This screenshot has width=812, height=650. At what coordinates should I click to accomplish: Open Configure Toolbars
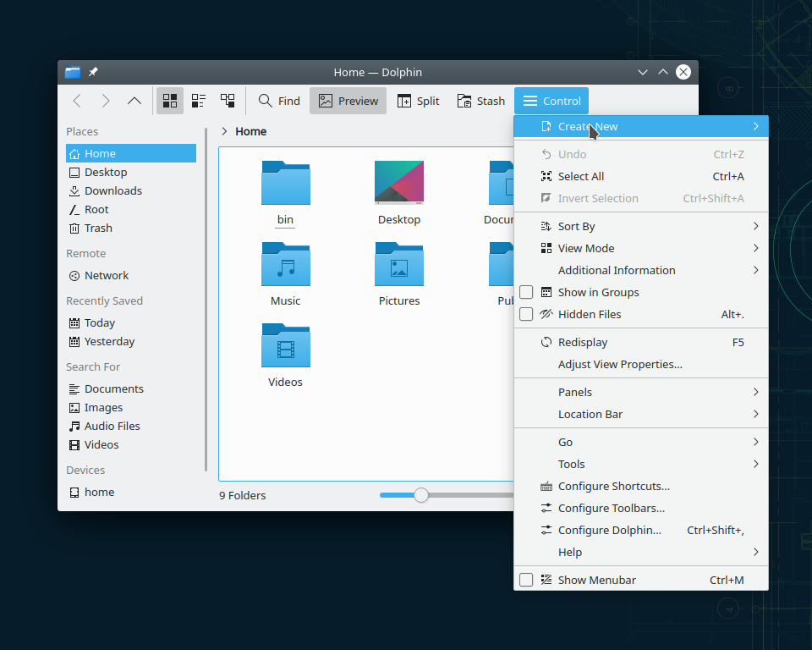(x=640, y=508)
